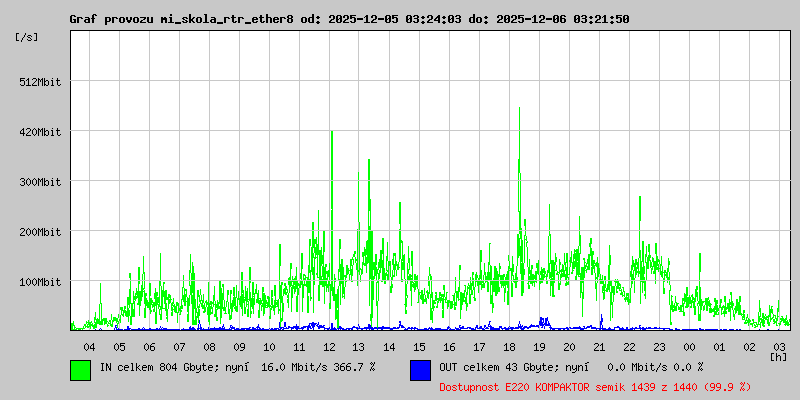Click hour 03 at the axis end
The width and height of the screenshot is (800, 400).
click(x=779, y=346)
